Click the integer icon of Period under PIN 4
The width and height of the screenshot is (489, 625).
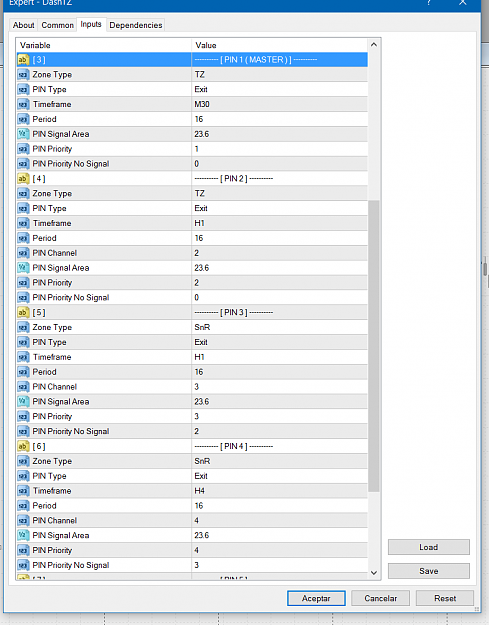23,506
